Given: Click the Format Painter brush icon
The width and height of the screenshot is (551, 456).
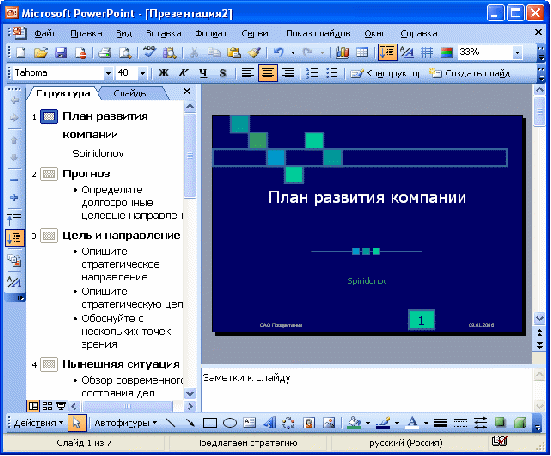Looking at the screenshot, I should pos(254,53).
